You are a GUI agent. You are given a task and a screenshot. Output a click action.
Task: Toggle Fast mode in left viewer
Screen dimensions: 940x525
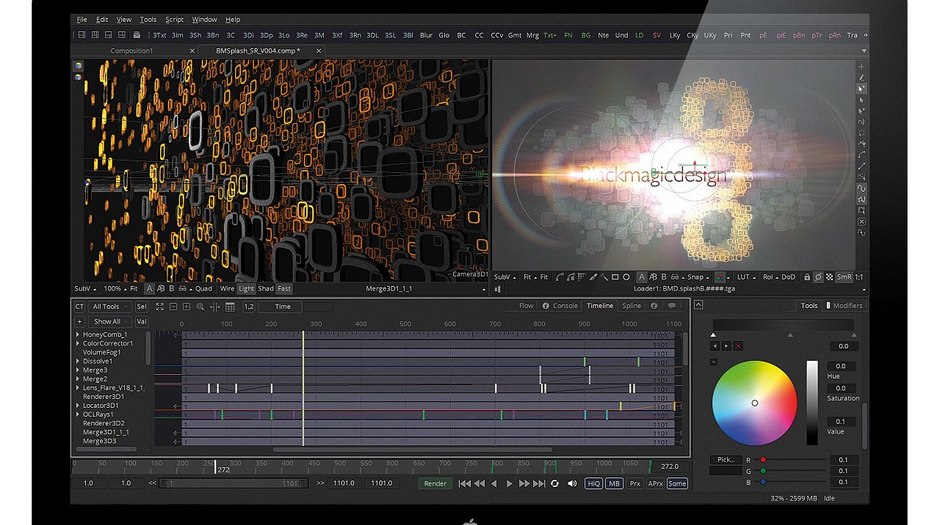pyautogui.click(x=284, y=289)
